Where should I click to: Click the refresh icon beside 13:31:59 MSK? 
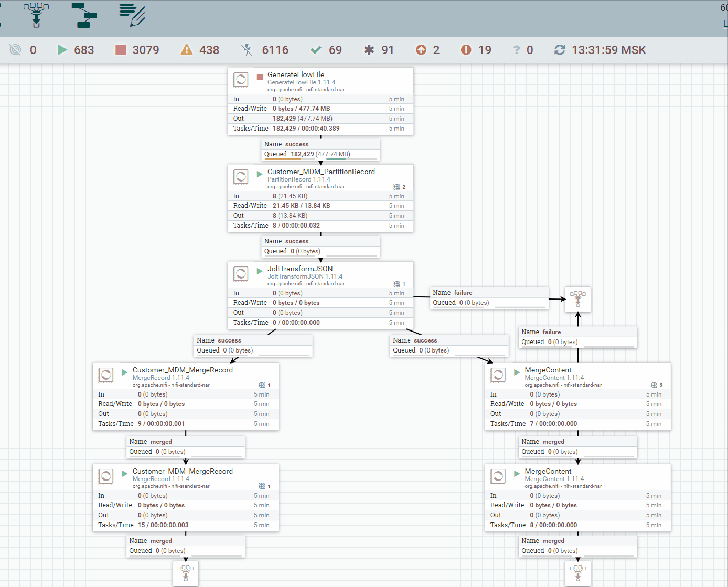(560, 50)
